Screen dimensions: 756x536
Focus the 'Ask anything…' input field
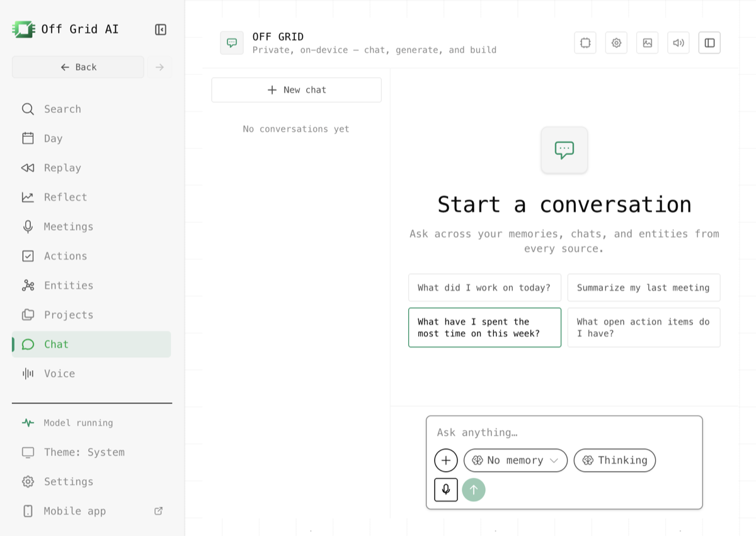(x=564, y=433)
